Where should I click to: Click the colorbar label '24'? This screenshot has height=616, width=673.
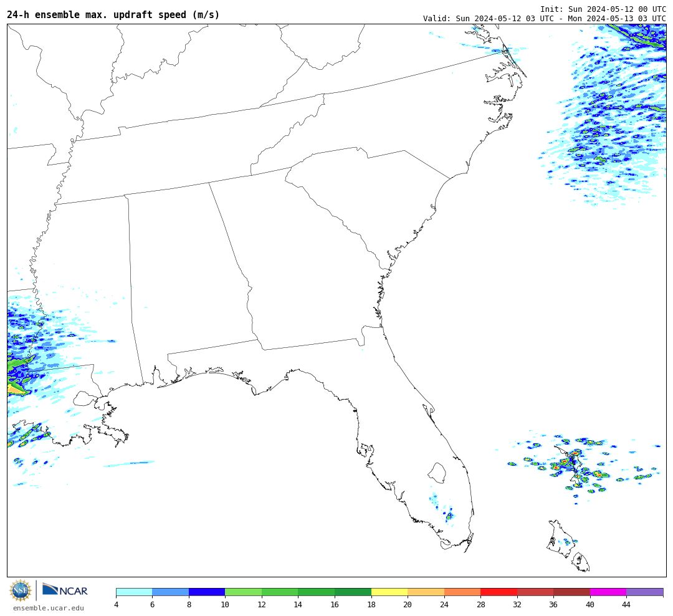[x=444, y=604]
